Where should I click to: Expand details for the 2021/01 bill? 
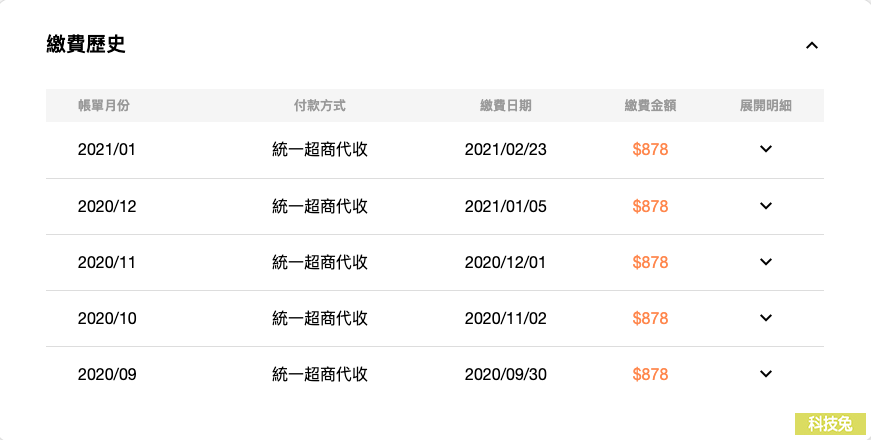[765, 149]
